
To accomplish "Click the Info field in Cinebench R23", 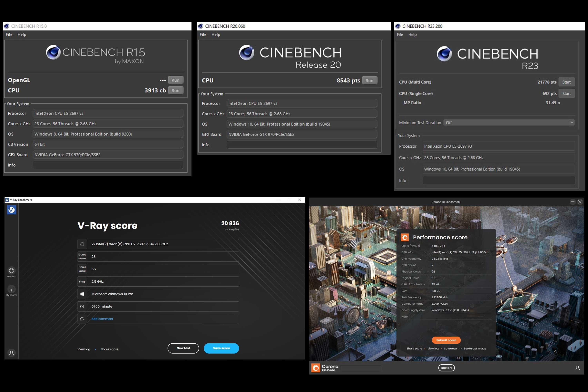I will pyautogui.click(x=499, y=181).
